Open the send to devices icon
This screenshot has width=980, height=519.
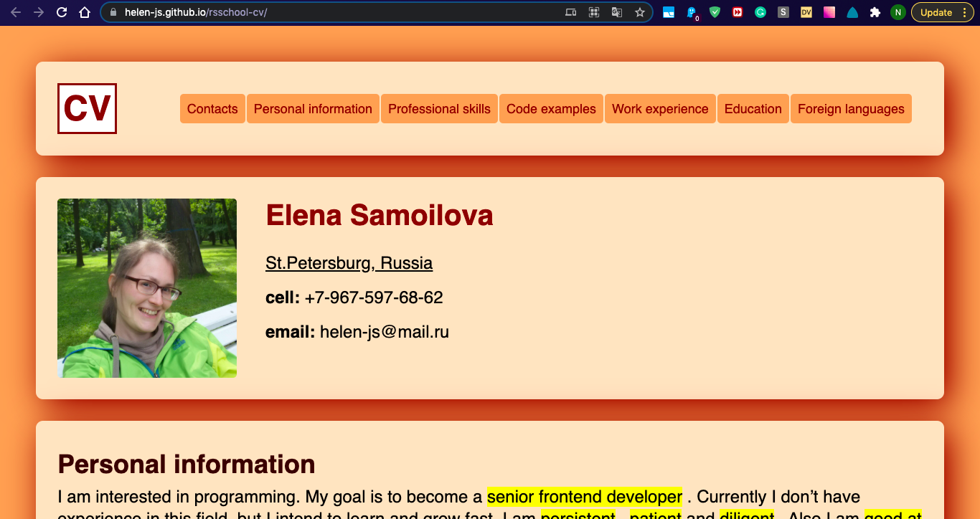[x=571, y=12]
